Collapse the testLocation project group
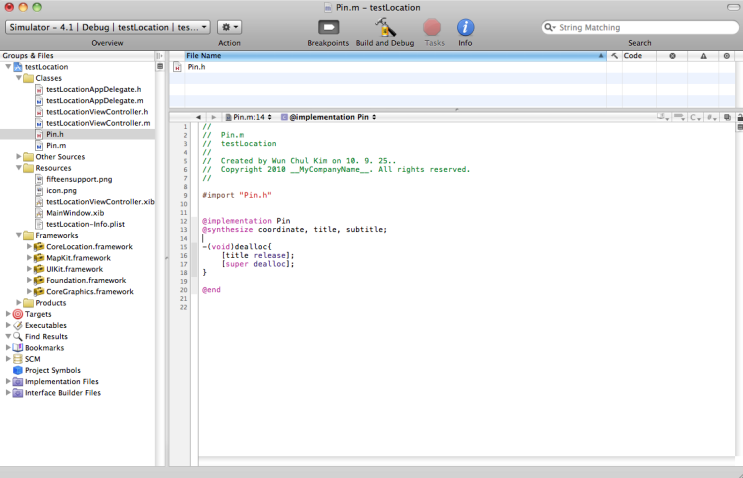Image resolution: width=743 pixels, height=478 pixels. tap(8, 67)
